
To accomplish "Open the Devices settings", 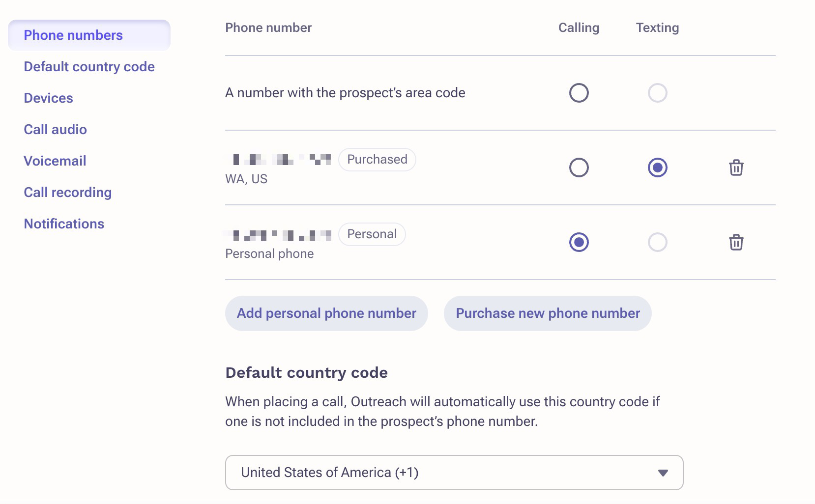I will click(48, 98).
